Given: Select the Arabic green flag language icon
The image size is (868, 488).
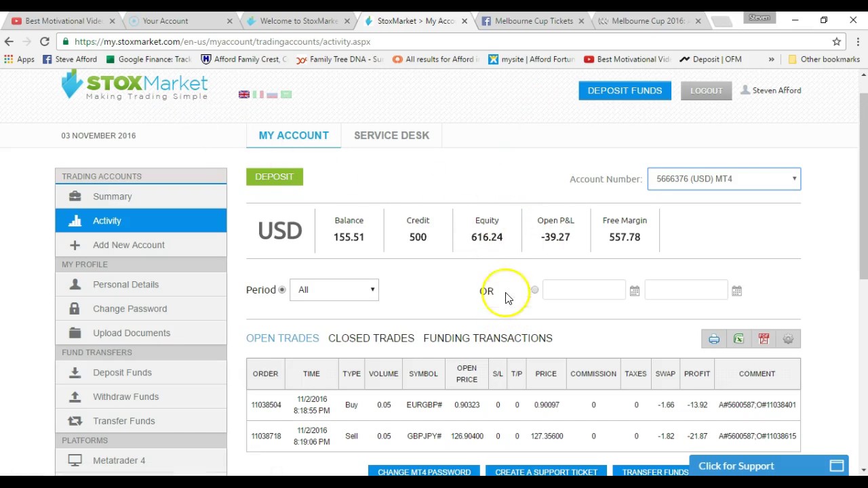Looking at the screenshot, I should click(286, 94).
